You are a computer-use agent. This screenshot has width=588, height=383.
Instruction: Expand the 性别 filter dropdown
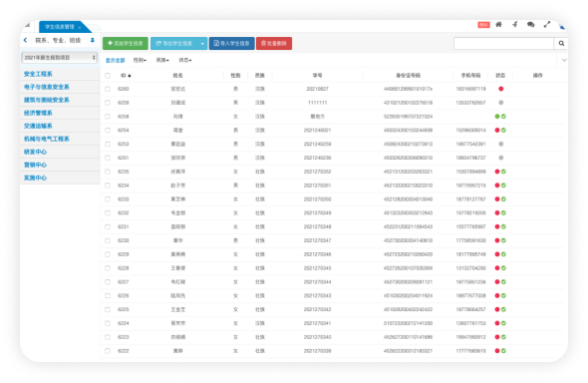point(140,60)
